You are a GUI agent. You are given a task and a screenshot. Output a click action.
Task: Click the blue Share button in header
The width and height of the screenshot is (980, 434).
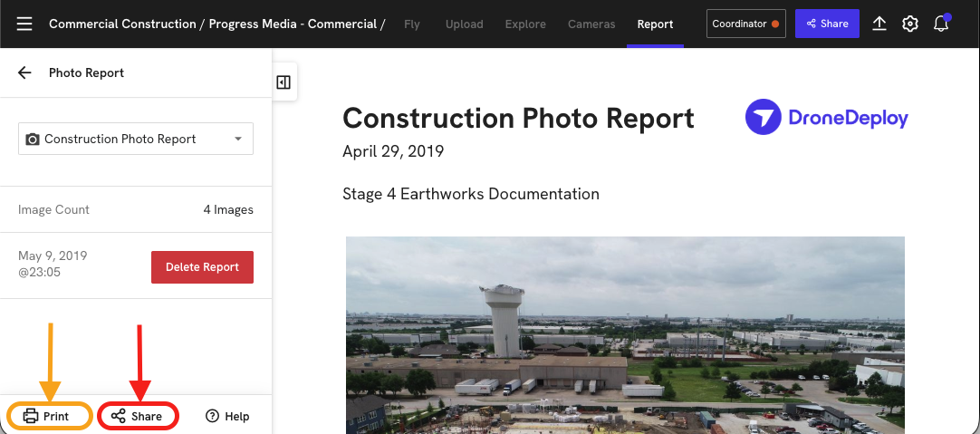pyautogui.click(x=826, y=24)
